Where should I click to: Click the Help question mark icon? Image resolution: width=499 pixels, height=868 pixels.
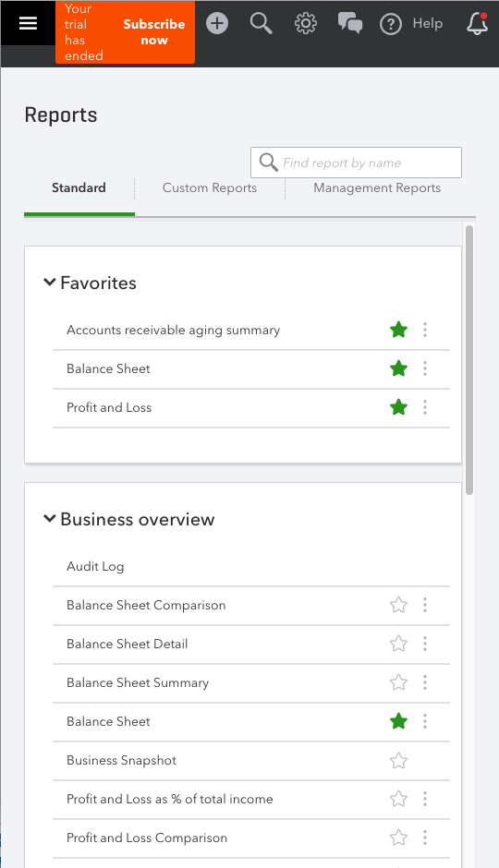391,24
